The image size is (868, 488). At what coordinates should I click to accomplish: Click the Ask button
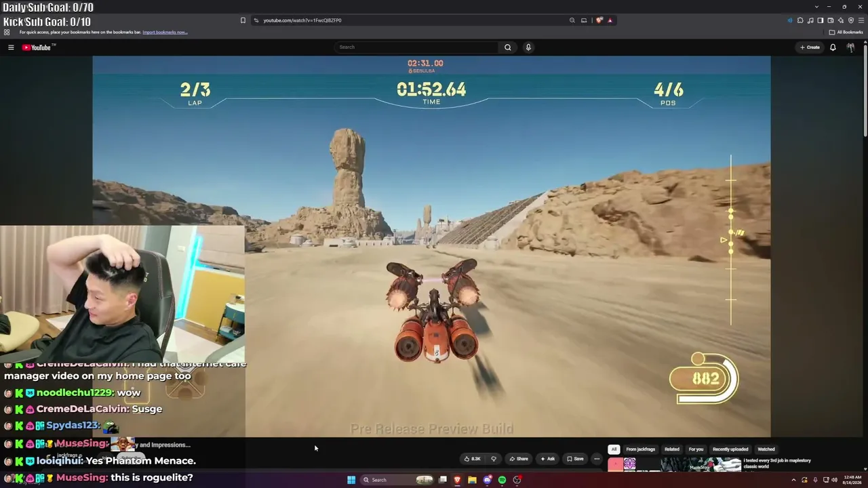[x=547, y=459]
